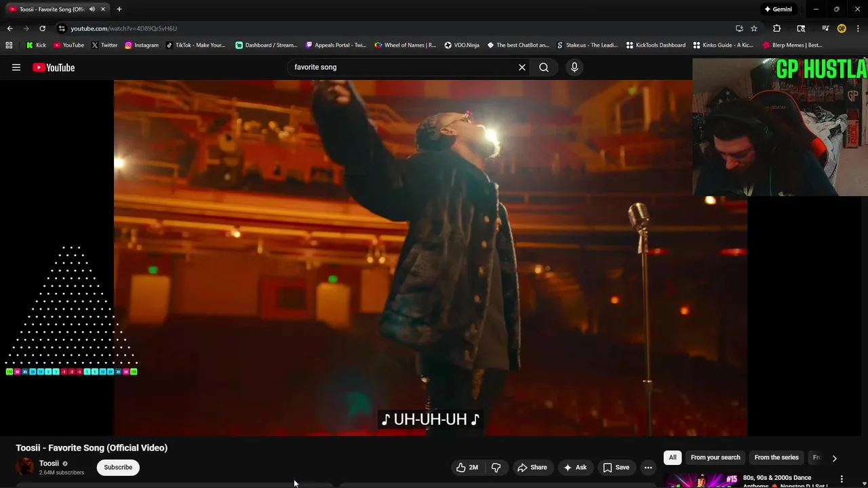868x488 pixels.
Task: Open Appeals Portal - Twi... bookmark
Action: click(x=336, y=45)
